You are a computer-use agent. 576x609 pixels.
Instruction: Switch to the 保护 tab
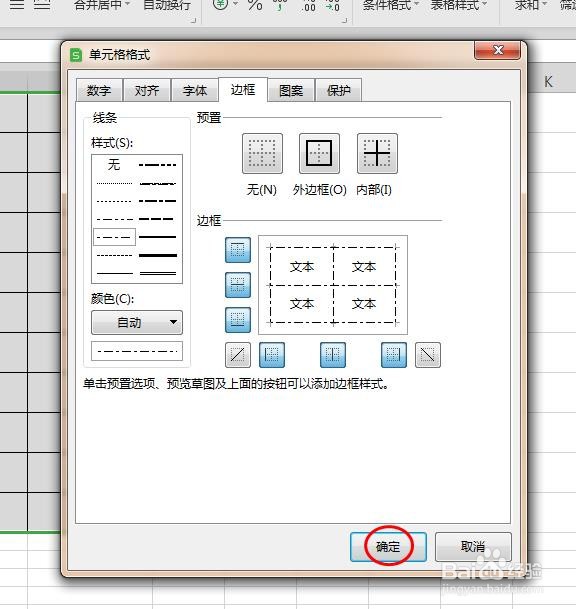(x=339, y=90)
